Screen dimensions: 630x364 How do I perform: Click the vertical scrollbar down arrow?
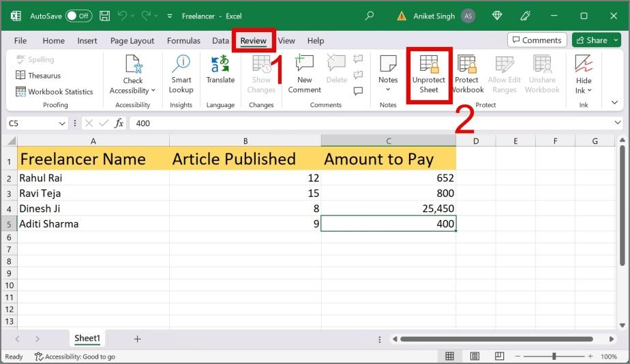point(622,325)
